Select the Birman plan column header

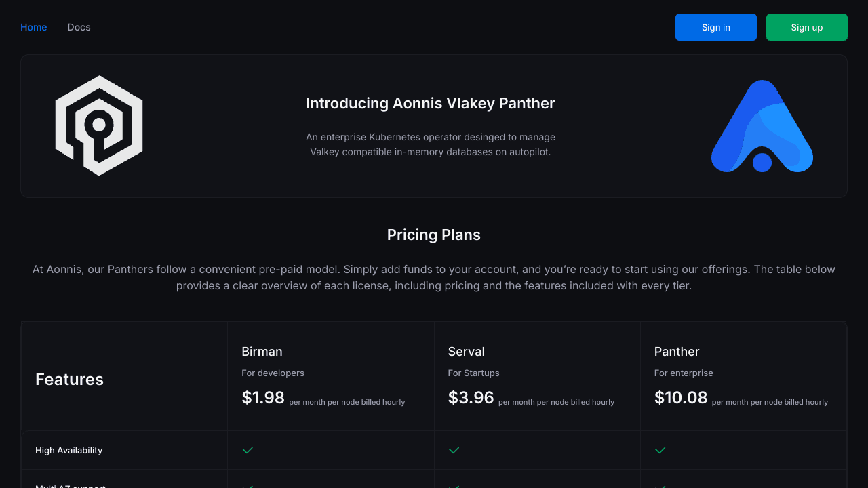[x=262, y=352]
